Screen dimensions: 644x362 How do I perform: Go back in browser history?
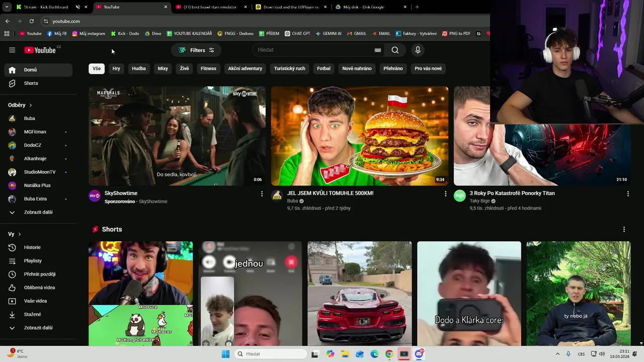point(7,21)
